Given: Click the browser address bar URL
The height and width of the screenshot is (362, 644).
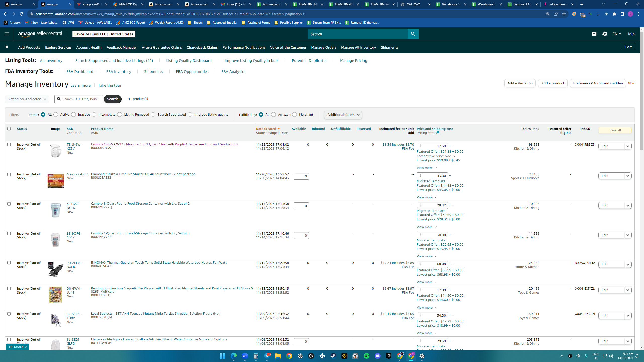Looking at the screenshot, I should point(170,14).
